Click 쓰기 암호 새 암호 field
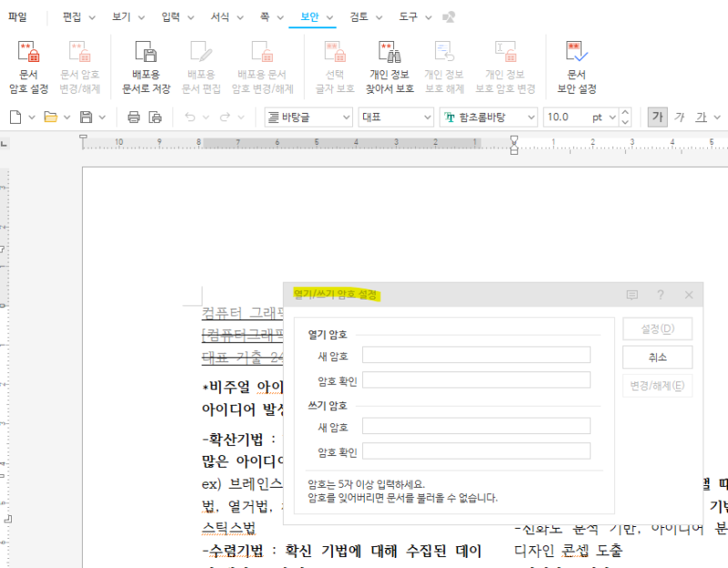728x568 pixels. click(x=476, y=426)
